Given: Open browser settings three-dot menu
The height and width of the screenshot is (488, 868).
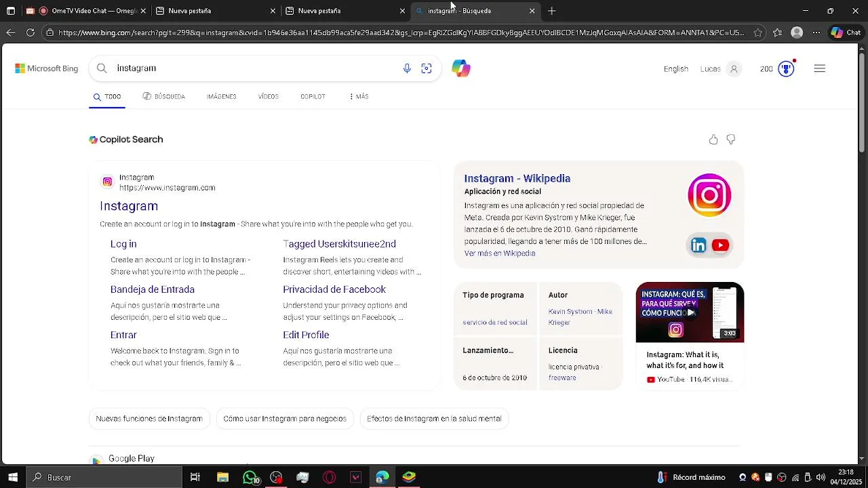Looking at the screenshot, I should pyautogui.click(x=816, y=33).
